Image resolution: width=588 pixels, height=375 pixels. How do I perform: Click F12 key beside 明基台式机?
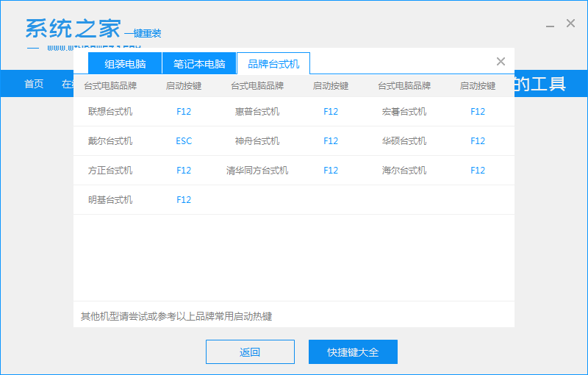pyautogui.click(x=184, y=200)
